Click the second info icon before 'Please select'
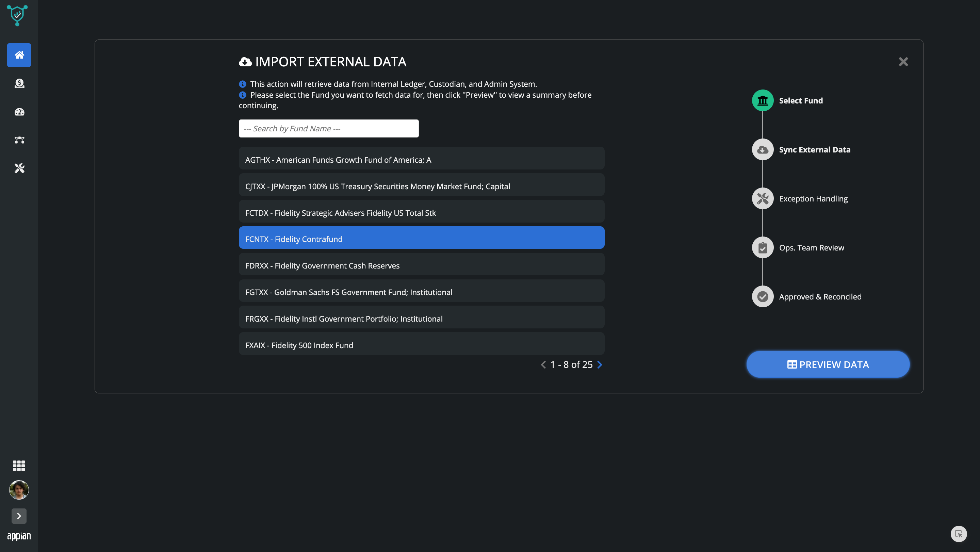 click(242, 95)
